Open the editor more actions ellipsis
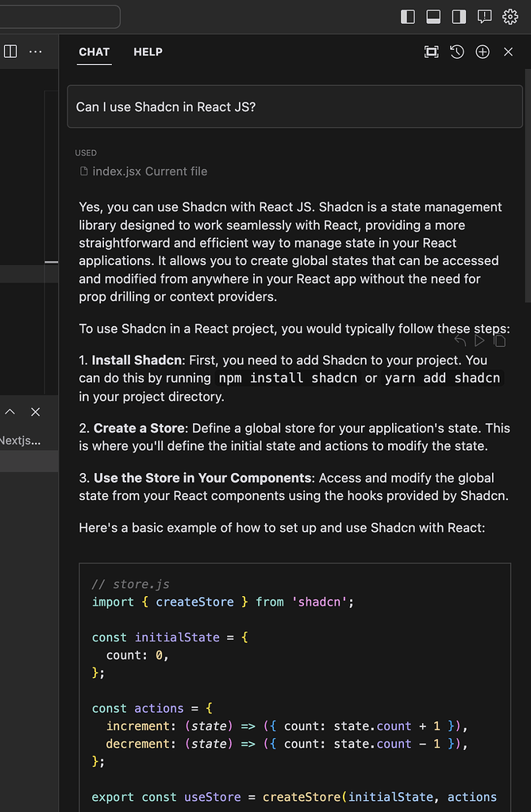This screenshot has height=812, width=531. [36, 52]
